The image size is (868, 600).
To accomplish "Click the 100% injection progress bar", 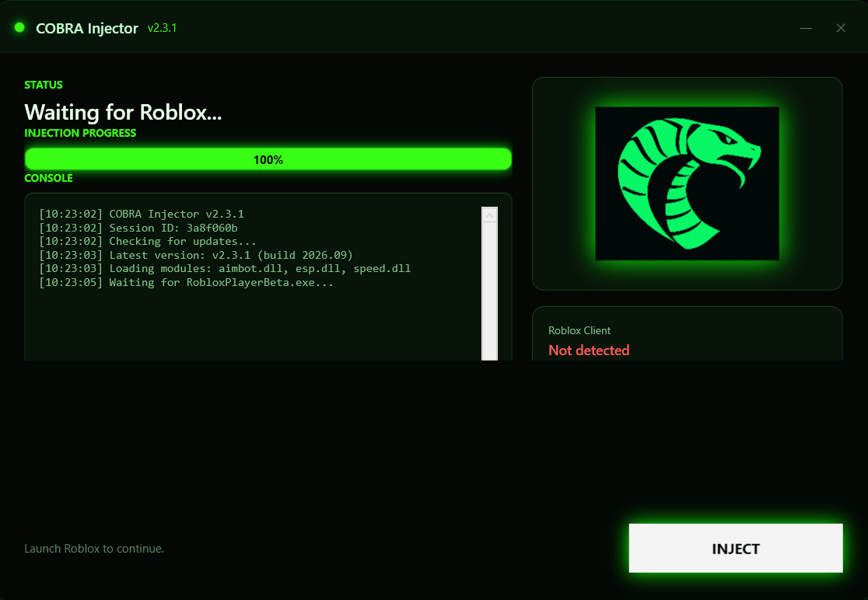I will [x=268, y=159].
